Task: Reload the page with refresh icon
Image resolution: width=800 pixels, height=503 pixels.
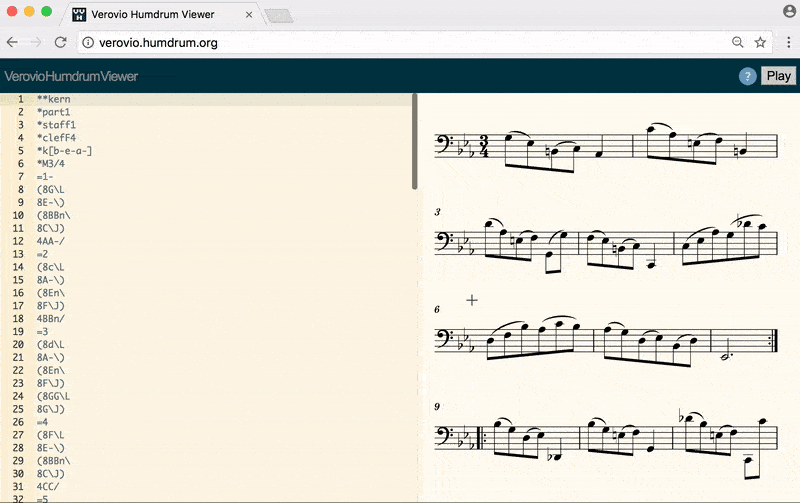Action: click(60, 42)
